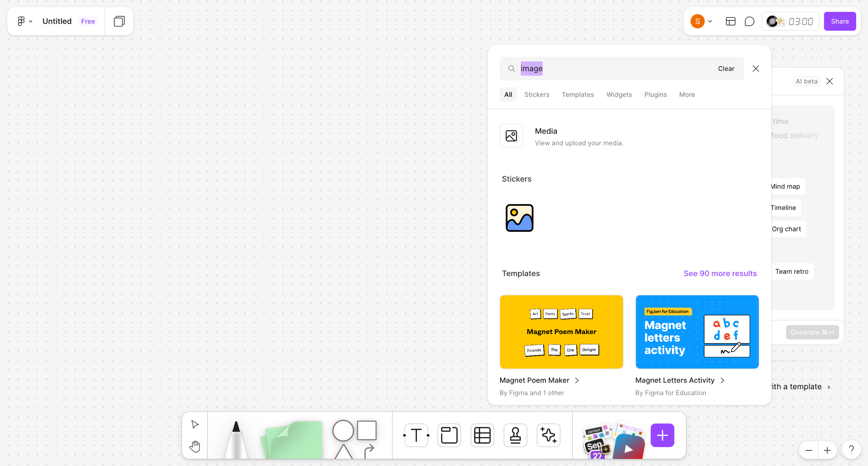Select the Section tool
The height and width of the screenshot is (466, 868).
point(449,435)
